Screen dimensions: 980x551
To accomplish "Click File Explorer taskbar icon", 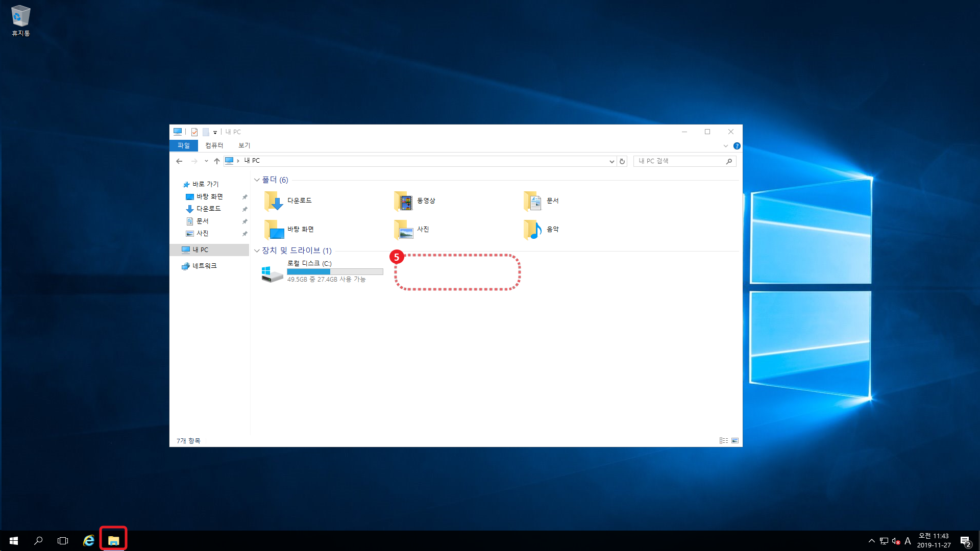I will pos(113,541).
